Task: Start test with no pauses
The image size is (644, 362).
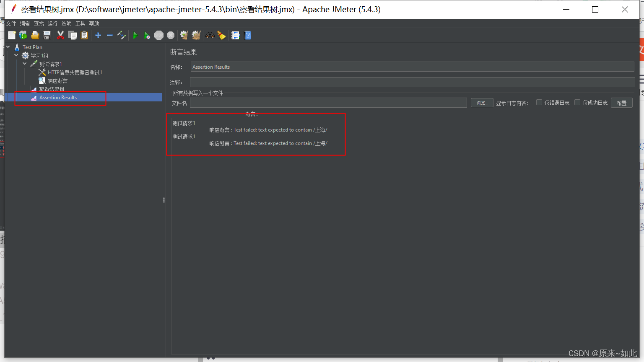Action: (x=147, y=35)
